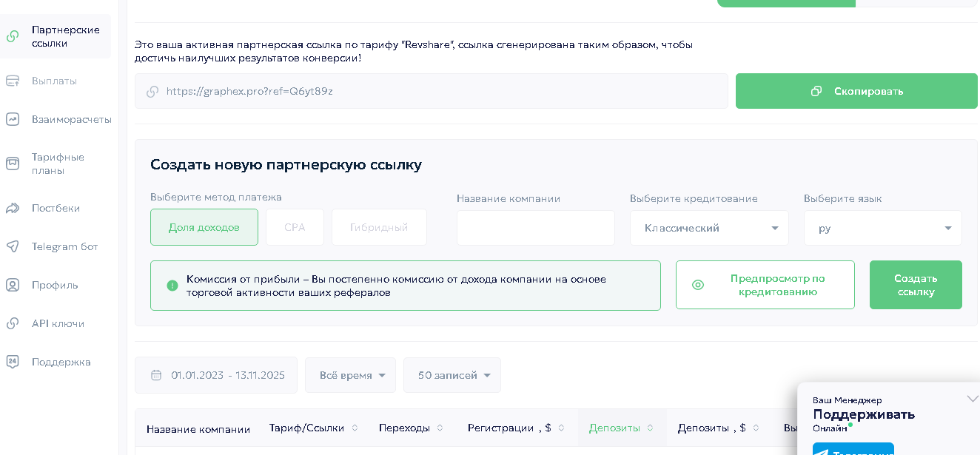The width and height of the screenshot is (980, 455).
Task: Click the Название компании input field
Action: point(535,228)
